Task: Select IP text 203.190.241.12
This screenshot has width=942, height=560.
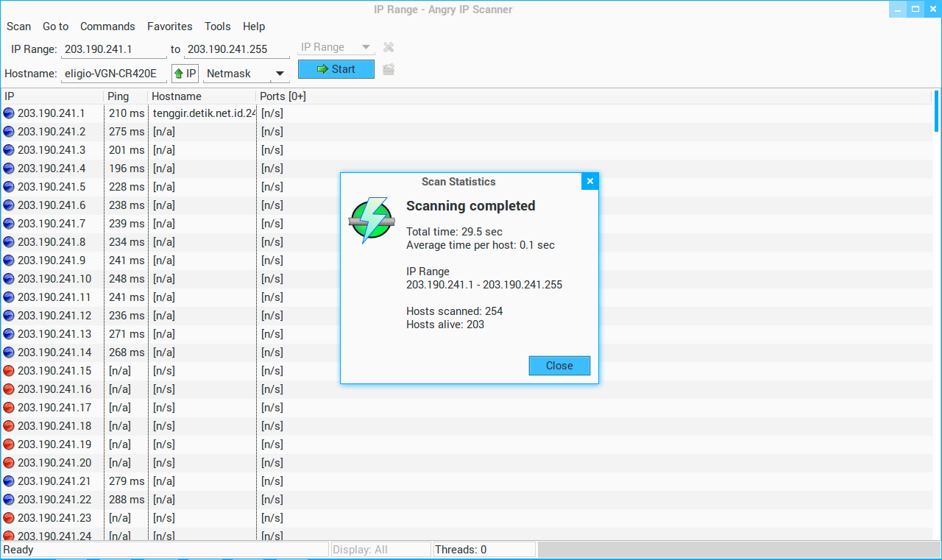Action: pos(54,316)
